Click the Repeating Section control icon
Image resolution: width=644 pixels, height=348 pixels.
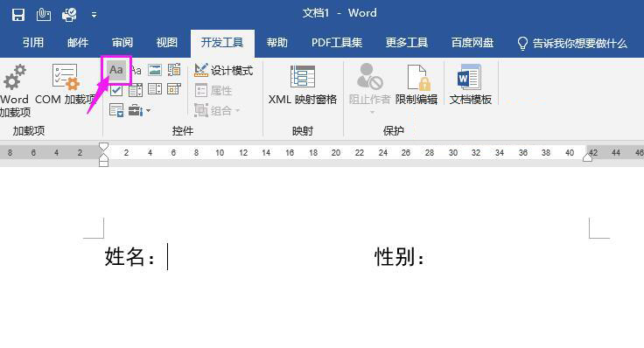116,110
